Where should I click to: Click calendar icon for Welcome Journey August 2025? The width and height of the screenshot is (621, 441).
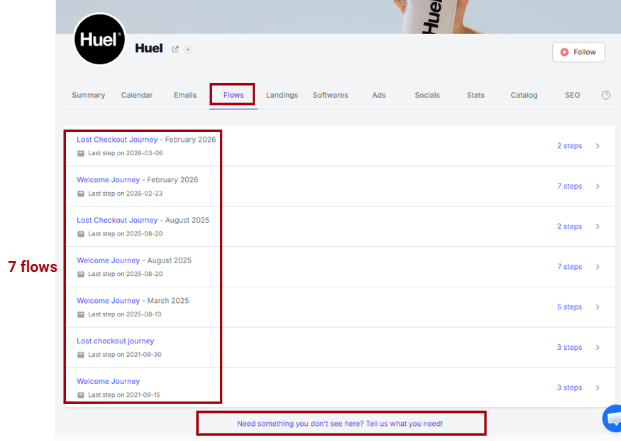(81, 274)
